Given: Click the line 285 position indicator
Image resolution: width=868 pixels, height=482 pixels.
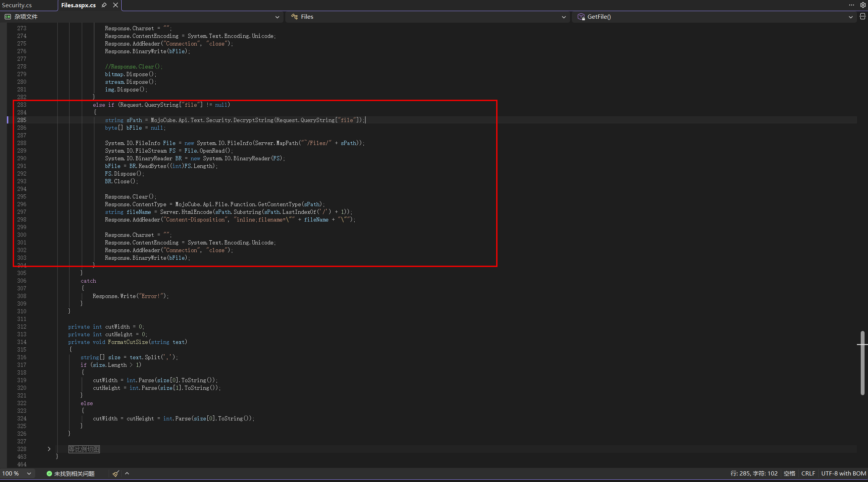Looking at the screenshot, I should coord(754,474).
